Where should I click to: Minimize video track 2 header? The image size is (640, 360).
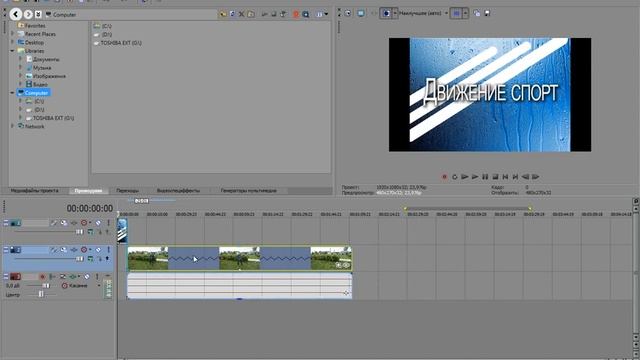(x=6, y=249)
